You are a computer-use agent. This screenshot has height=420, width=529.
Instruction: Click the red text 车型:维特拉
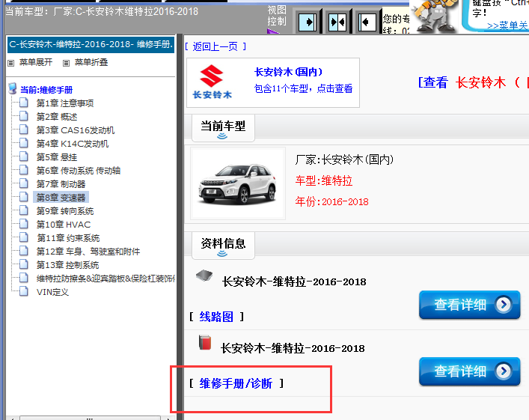tap(323, 180)
